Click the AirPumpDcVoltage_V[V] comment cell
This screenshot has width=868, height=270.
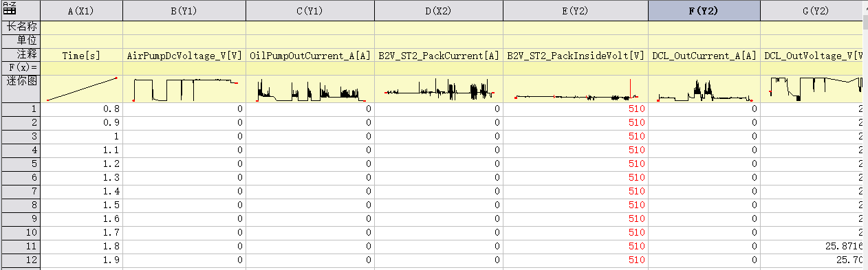[184, 55]
